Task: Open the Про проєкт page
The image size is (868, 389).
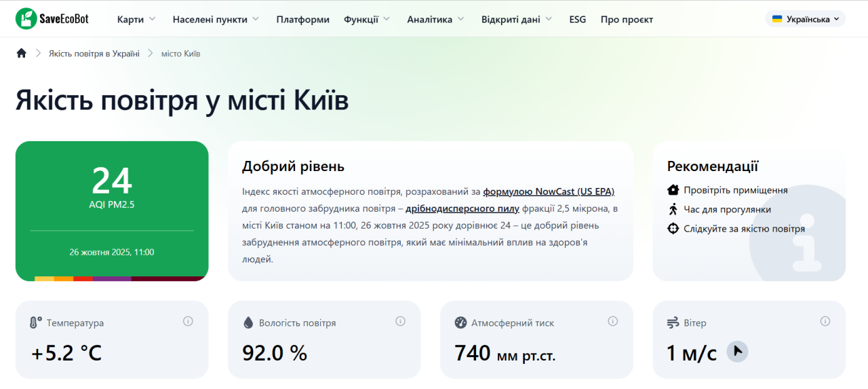Action: [627, 20]
